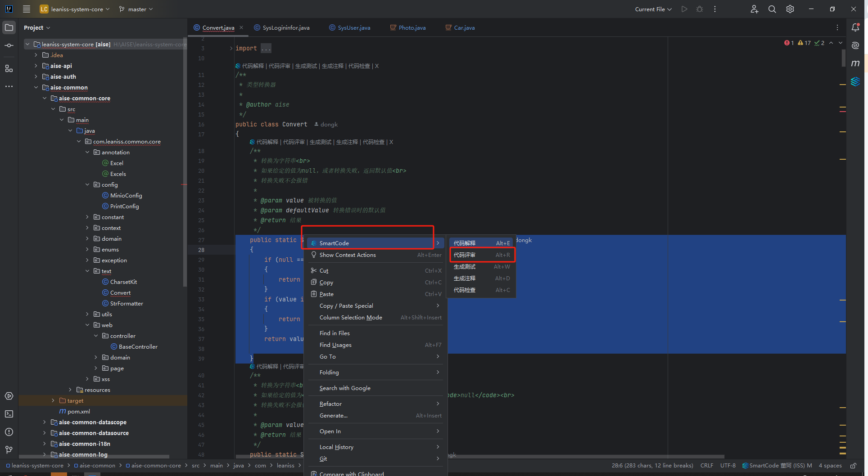
Task: Collapse the aise-common module
Action: click(36, 87)
